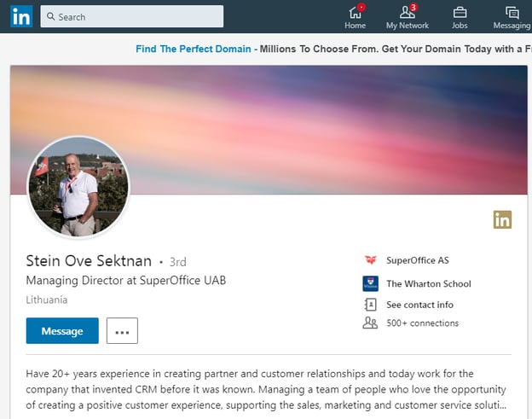Open the See contact info link
This screenshot has width=532, height=419.
click(419, 305)
